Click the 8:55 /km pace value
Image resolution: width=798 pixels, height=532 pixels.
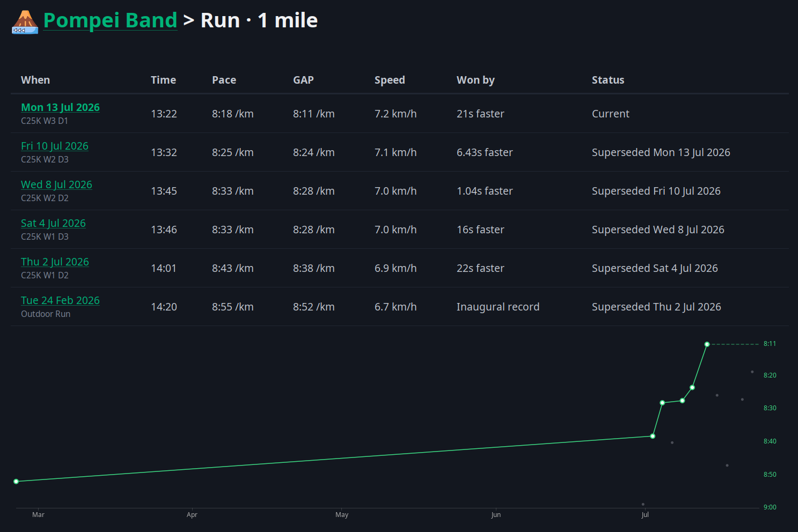point(233,307)
